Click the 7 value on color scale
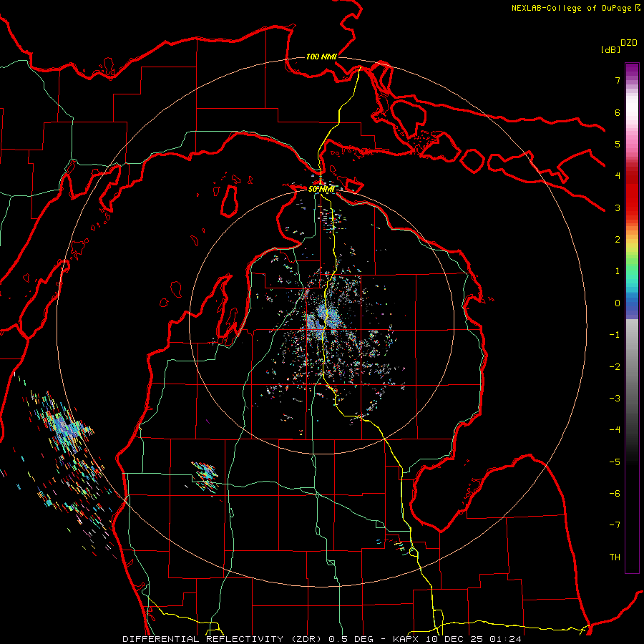This screenshot has height=644, width=644. [x=618, y=80]
